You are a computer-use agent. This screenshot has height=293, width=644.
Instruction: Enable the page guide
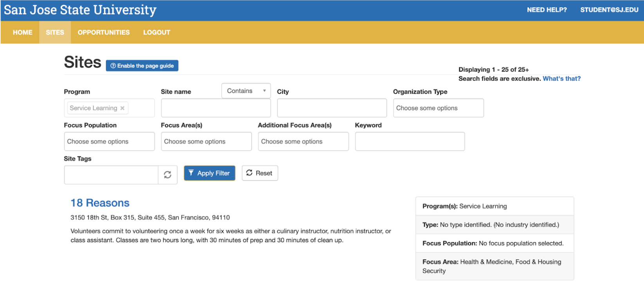tap(142, 66)
